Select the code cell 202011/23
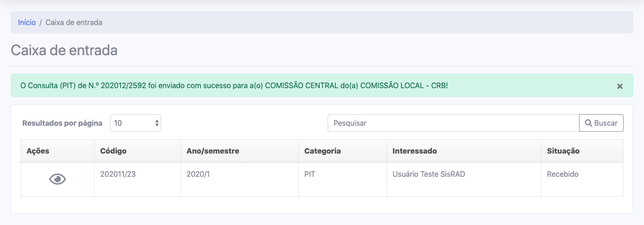 (118, 174)
